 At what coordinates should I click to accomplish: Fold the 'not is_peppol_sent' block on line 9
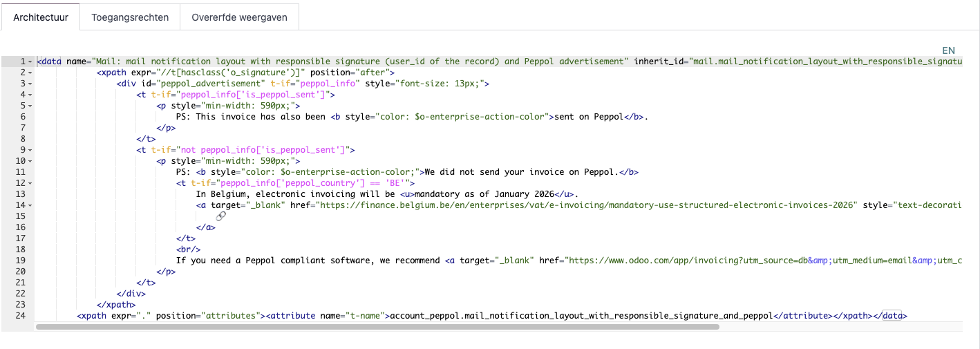coord(30,150)
